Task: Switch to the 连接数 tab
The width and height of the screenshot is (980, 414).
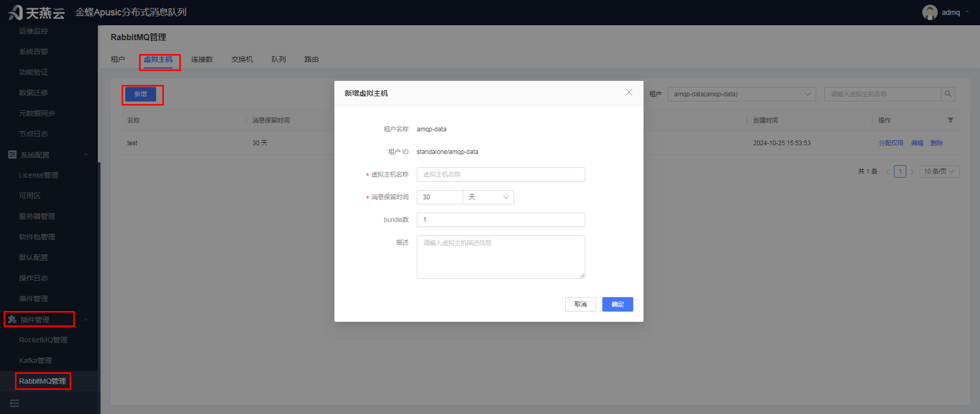Action: pos(202,59)
